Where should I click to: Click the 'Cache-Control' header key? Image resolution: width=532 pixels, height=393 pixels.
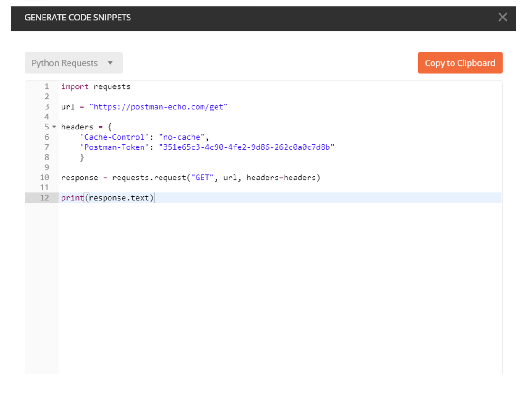(x=114, y=137)
